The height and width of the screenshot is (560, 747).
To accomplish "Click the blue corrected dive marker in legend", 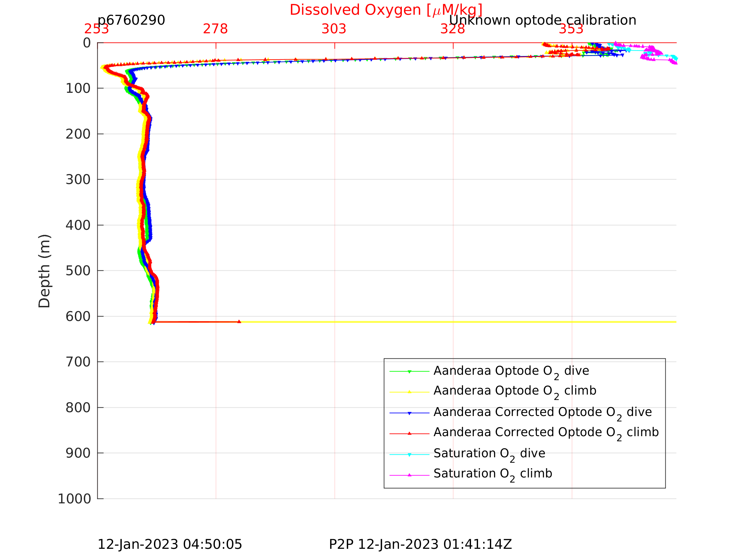I will [x=409, y=413].
